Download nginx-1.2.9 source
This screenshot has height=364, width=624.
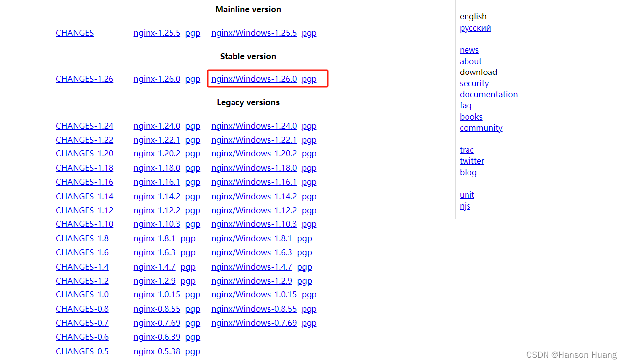[155, 281]
